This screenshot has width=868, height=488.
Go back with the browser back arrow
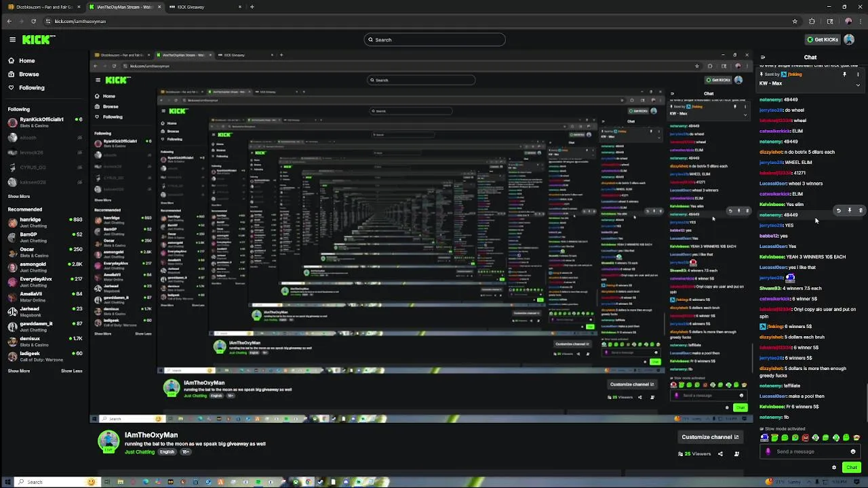(x=9, y=21)
